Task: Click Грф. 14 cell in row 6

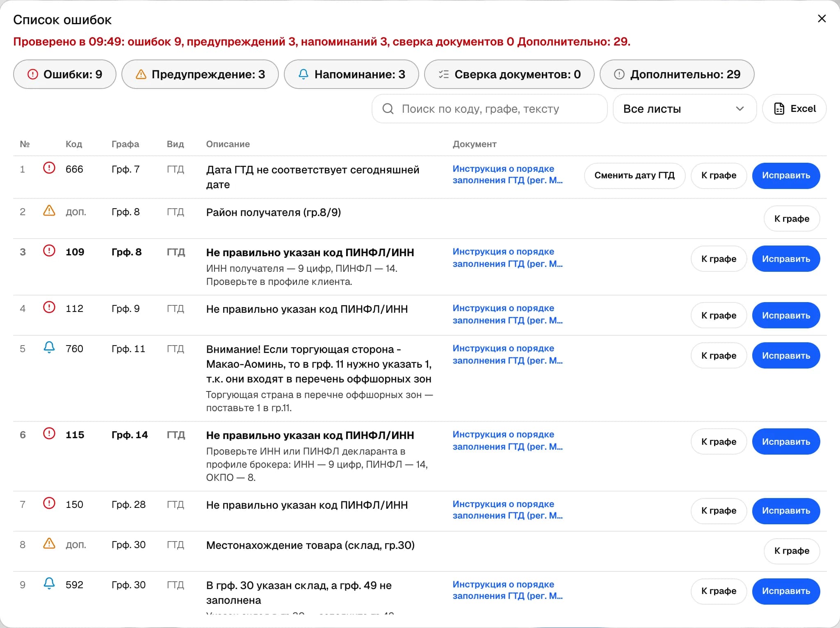Action: 130,435
